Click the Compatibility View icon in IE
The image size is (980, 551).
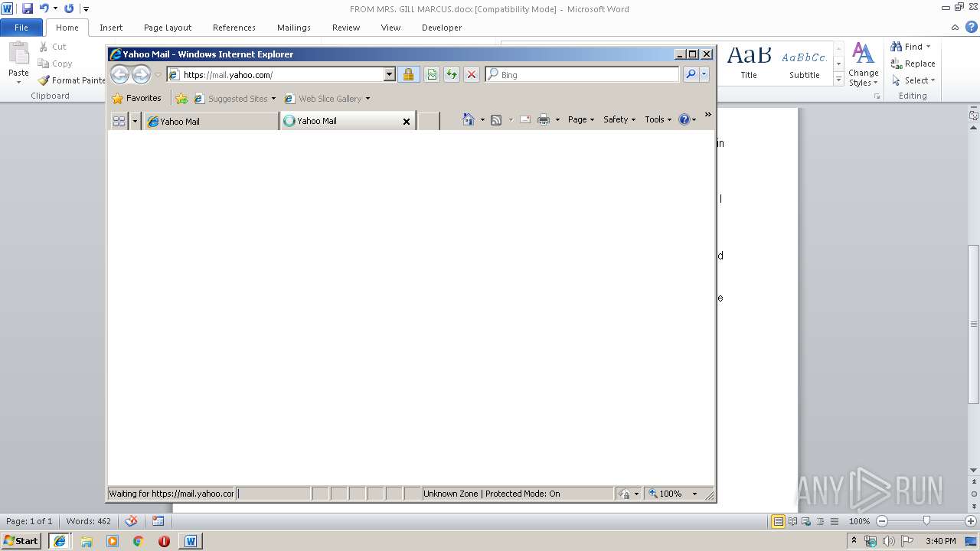[x=432, y=74]
